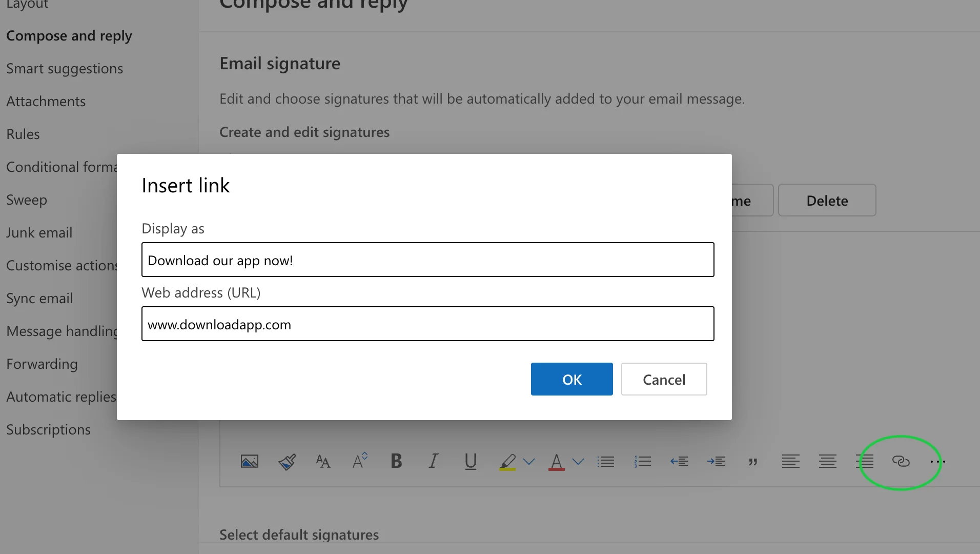Screen dimensions: 980x554
Task: Click the Delete signature button
Action: [827, 200]
